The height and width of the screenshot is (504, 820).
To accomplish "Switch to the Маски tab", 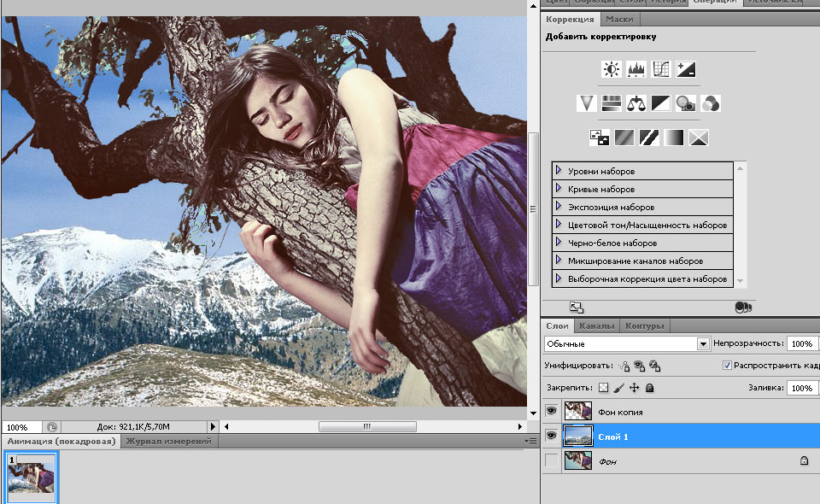I will pos(619,20).
